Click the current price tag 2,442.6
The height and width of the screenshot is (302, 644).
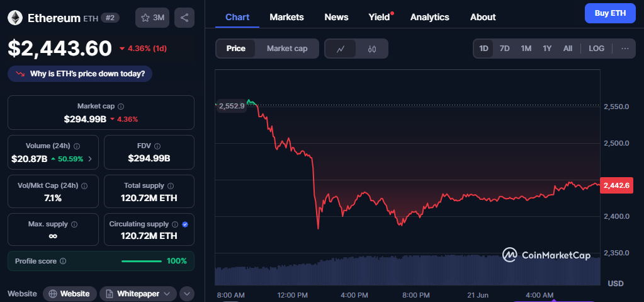[616, 185]
